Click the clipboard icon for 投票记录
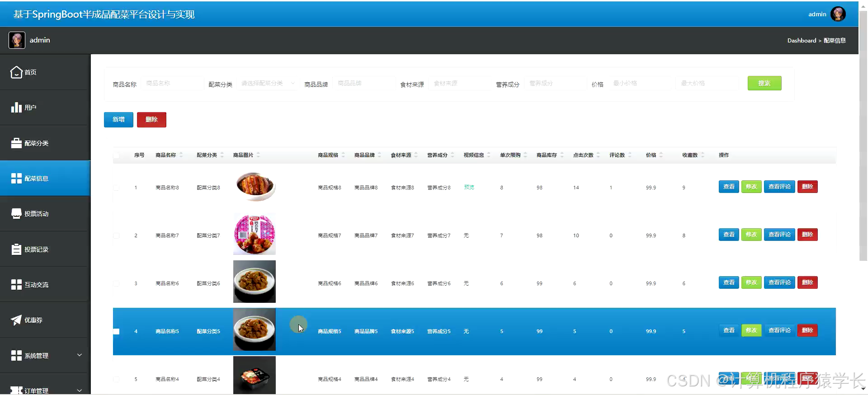 pos(16,249)
